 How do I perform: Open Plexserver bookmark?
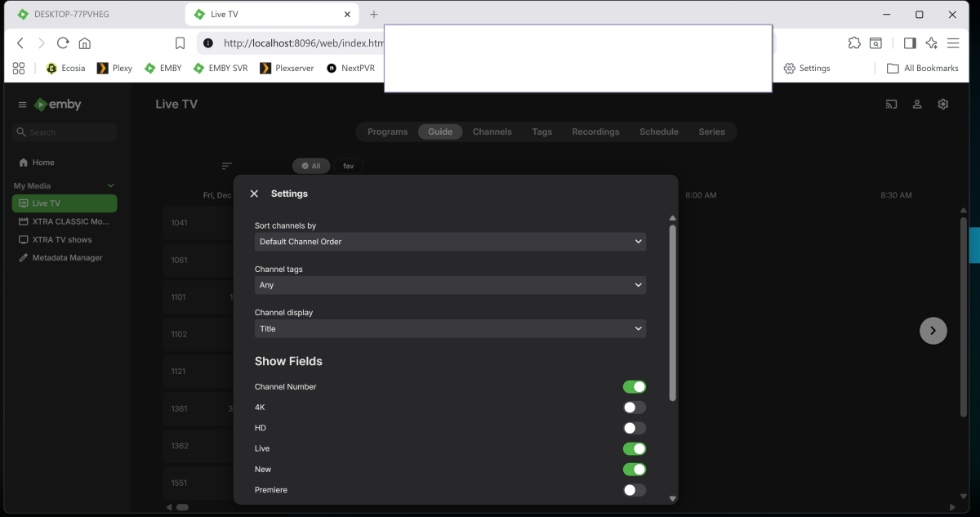tap(287, 68)
